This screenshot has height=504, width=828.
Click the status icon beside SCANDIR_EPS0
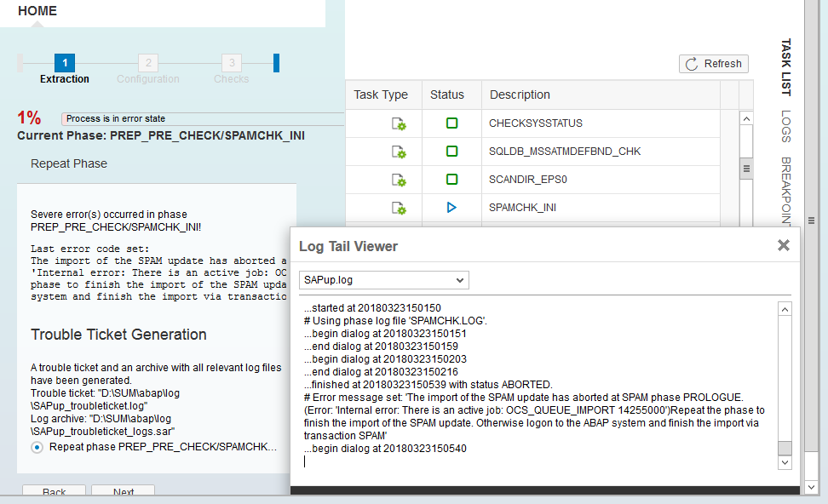(x=452, y=180)
